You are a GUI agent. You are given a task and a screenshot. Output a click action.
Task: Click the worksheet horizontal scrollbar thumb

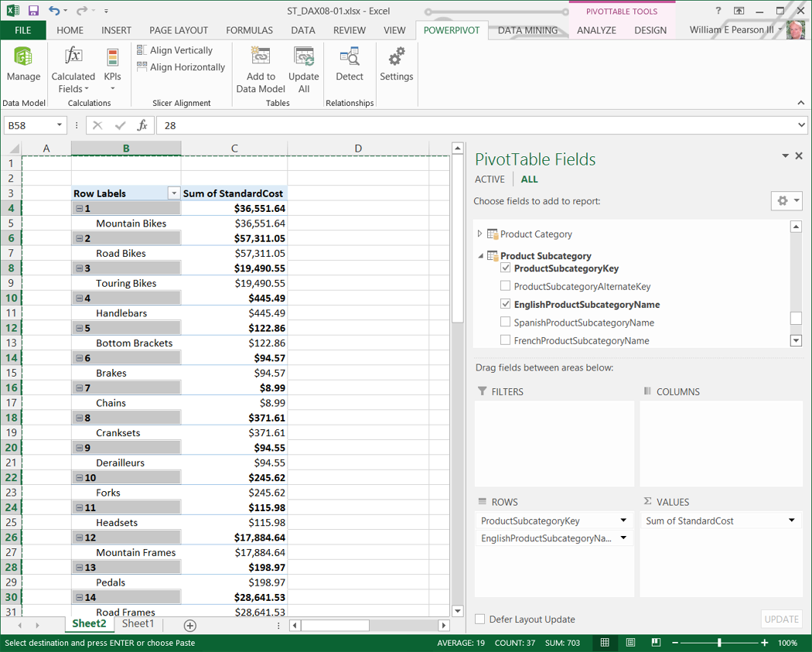coord(335,626)
